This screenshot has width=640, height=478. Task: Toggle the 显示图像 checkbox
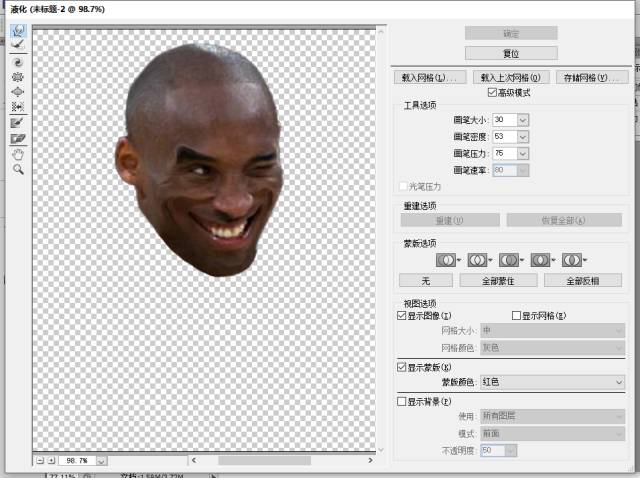point(401,316)
